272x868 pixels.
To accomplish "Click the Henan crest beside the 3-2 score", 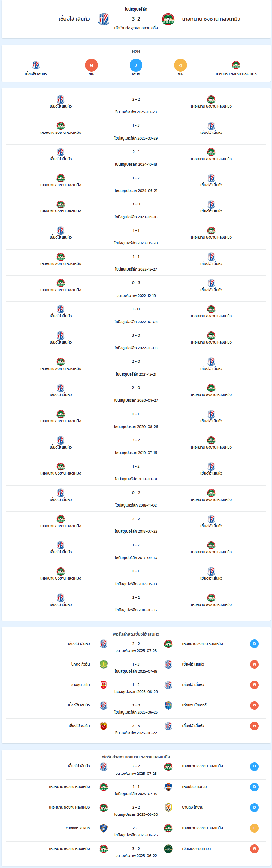I will (x=168, y=19).
